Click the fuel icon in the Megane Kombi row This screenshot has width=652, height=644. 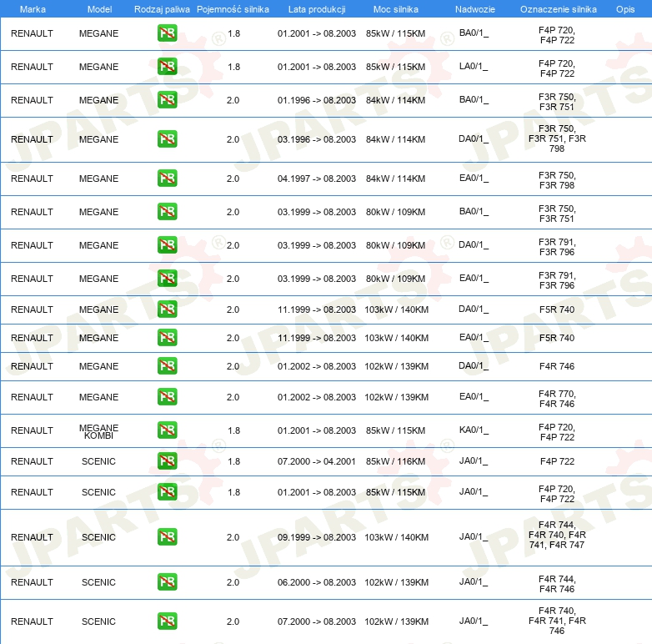tap(167, 430)
